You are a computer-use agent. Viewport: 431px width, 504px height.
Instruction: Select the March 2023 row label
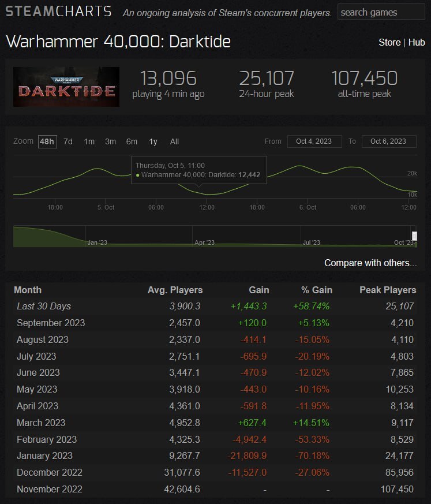(x=41, y=423)
